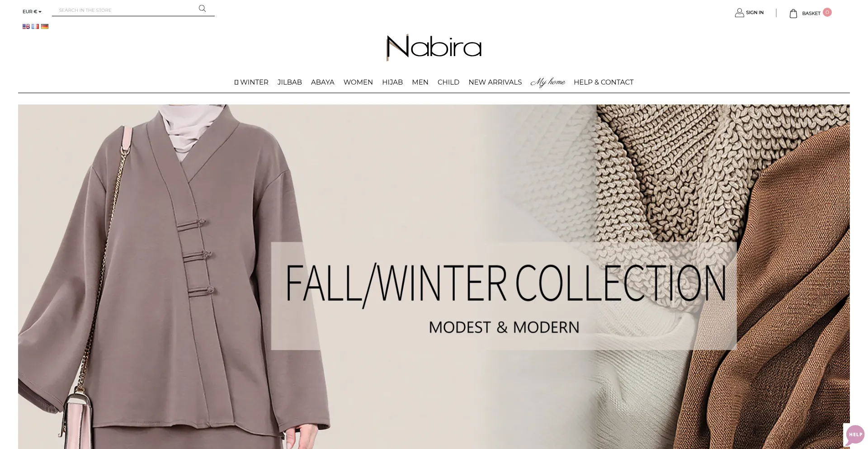Go to the Abaya category

coord(322,82)
